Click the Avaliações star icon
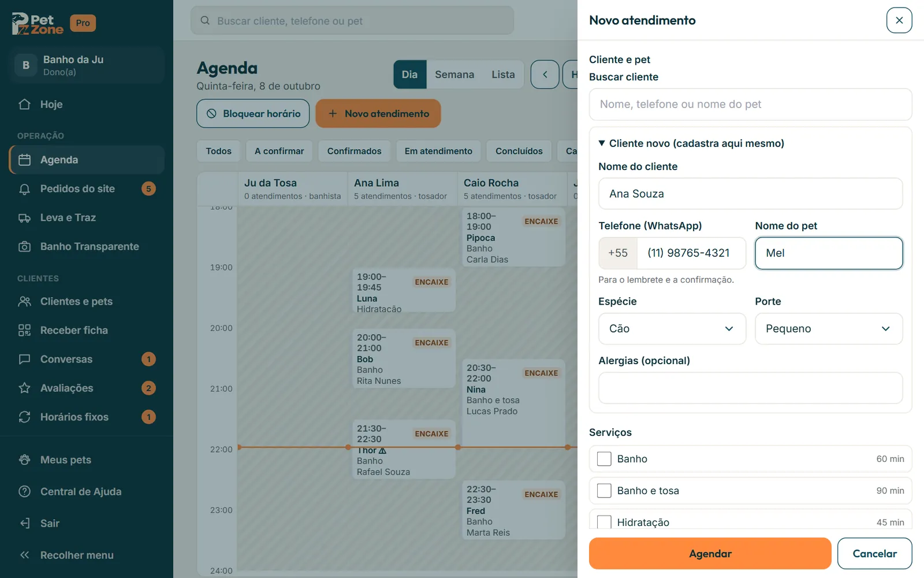This screenshot has height=578, width=924. coord(24,388)
